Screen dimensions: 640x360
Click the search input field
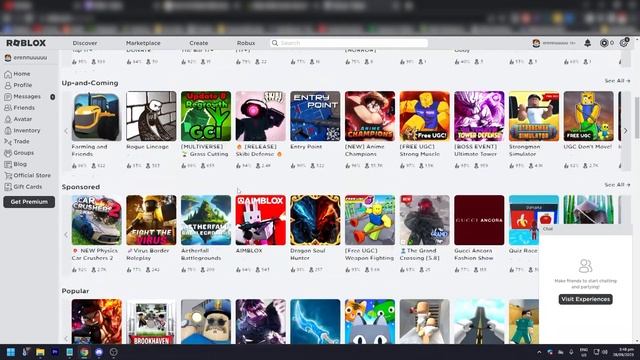click(349, 43)
